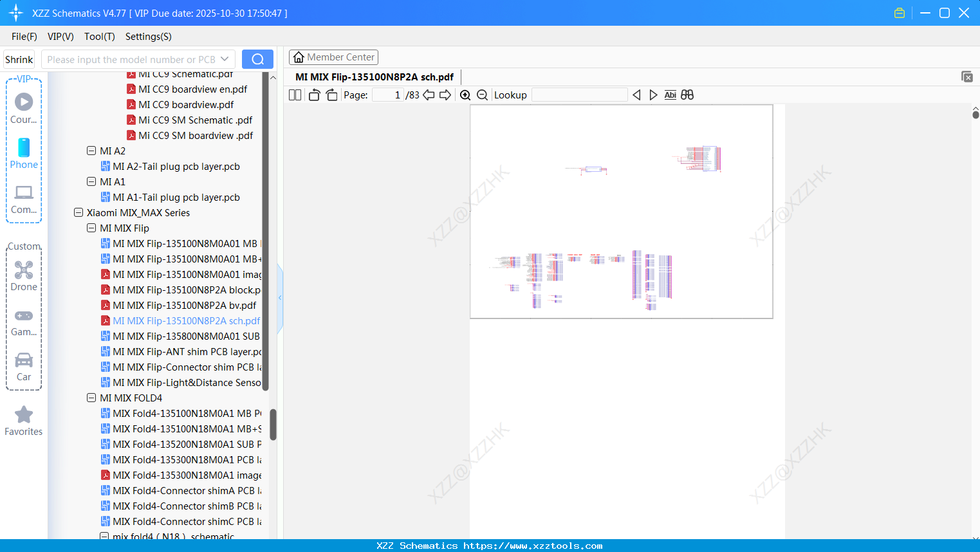Open MI CC9 boardview en.pdf
980x552 pixels.
click(193, 89)
